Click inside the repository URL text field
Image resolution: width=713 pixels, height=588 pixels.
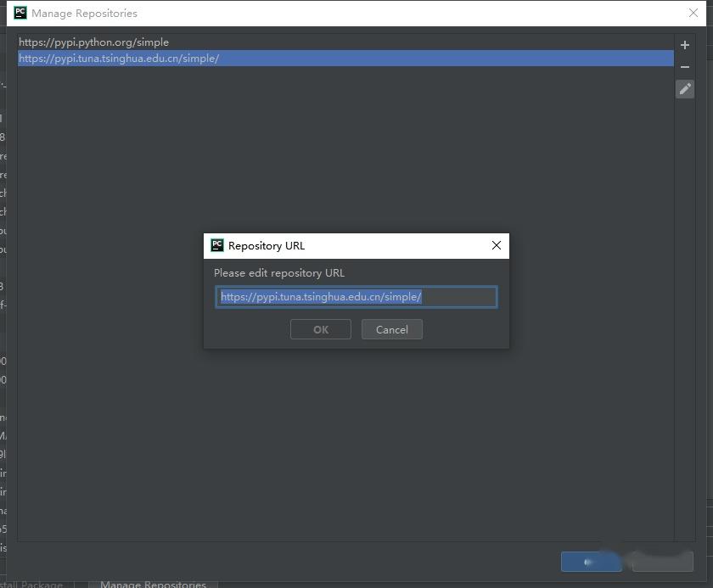356,297
